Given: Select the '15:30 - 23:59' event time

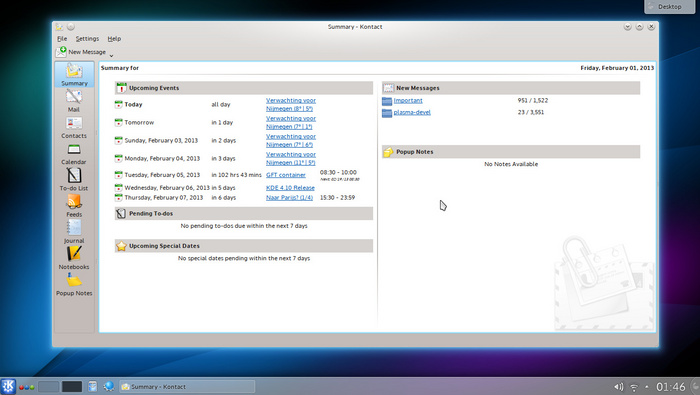Looking at the screenshot, I should tap(337, 197).
